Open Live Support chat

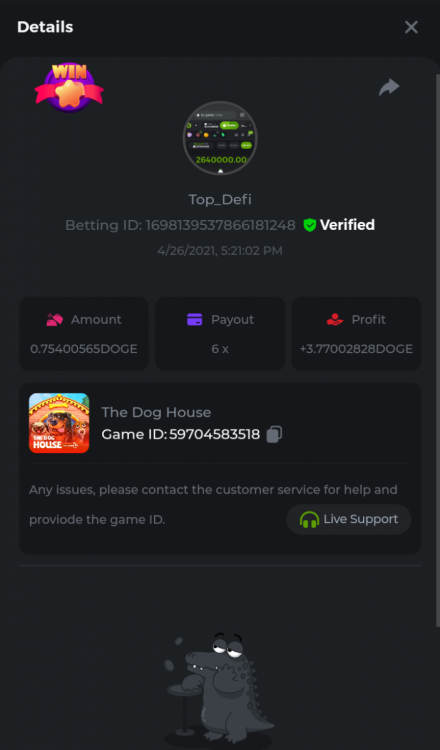pyautogui.click(x=349, y=519)
